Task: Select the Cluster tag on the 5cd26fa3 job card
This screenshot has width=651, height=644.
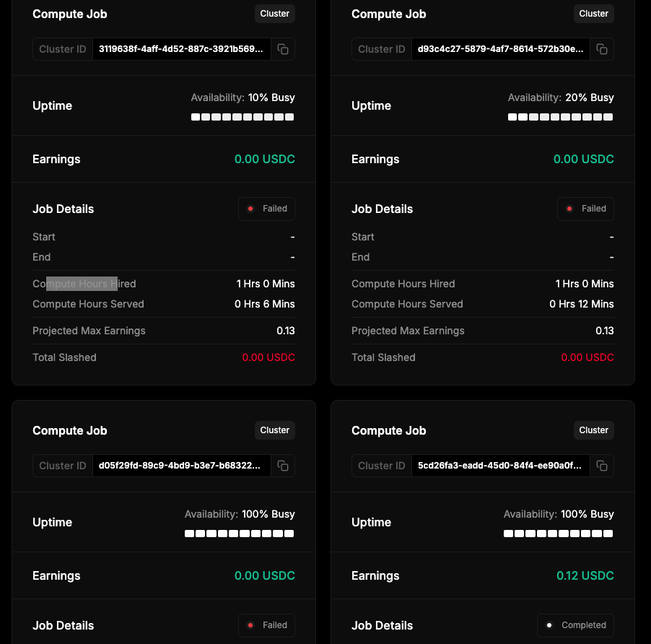Action: 593,430
